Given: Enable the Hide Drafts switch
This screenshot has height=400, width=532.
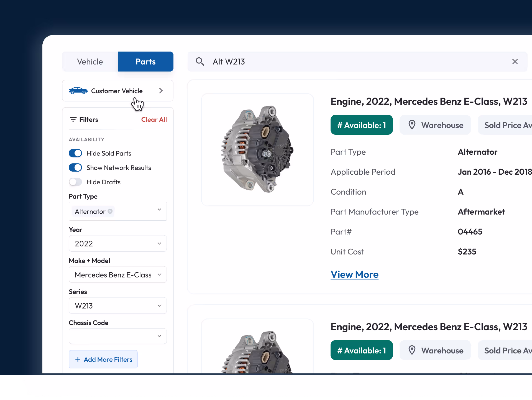Looking at the screenshot, I should 75,182.
